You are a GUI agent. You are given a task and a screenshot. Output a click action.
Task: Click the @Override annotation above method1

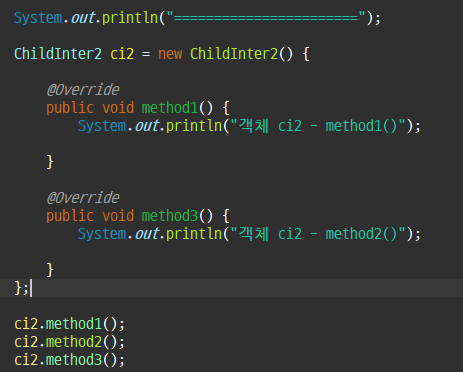83,90
